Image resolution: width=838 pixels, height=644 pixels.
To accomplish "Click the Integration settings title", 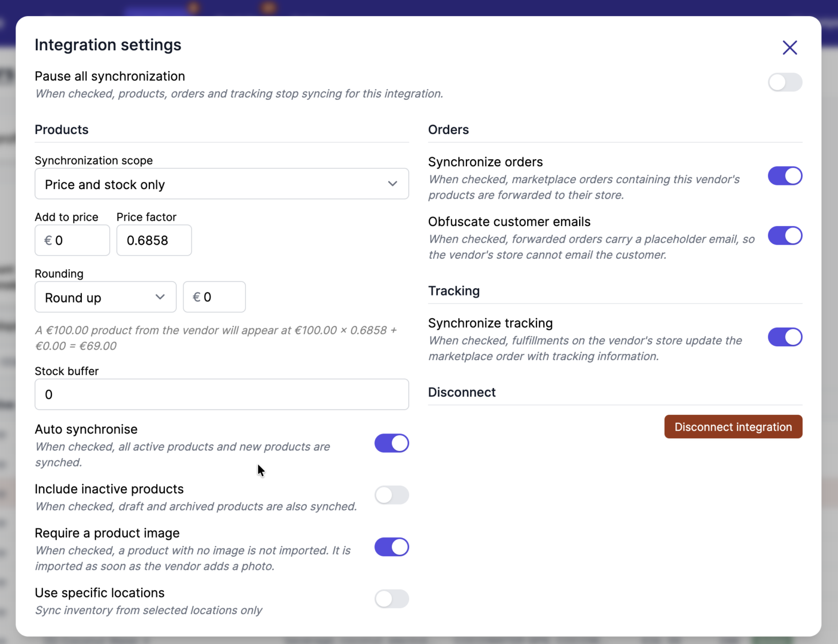I will (x=108, y=45).
